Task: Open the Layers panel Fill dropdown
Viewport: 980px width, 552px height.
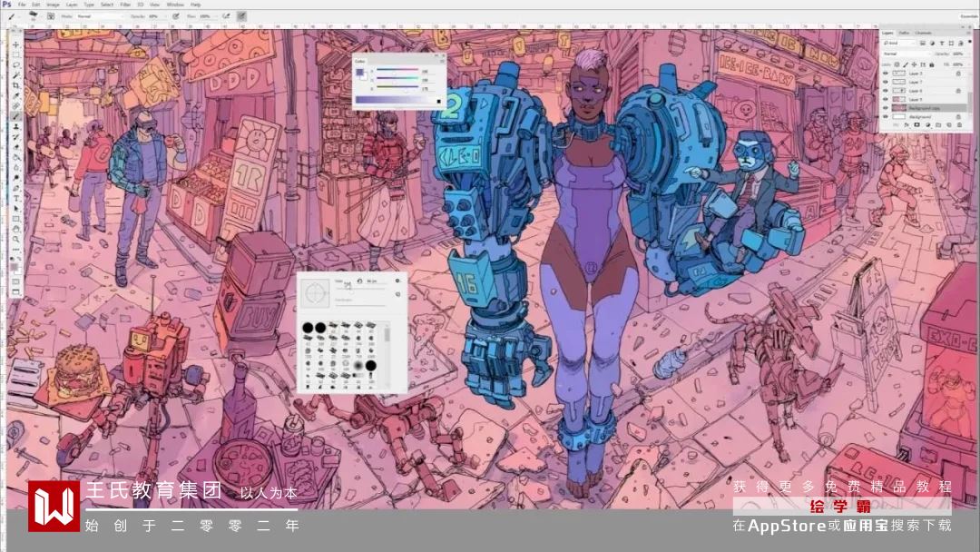Action: [969, 64]
